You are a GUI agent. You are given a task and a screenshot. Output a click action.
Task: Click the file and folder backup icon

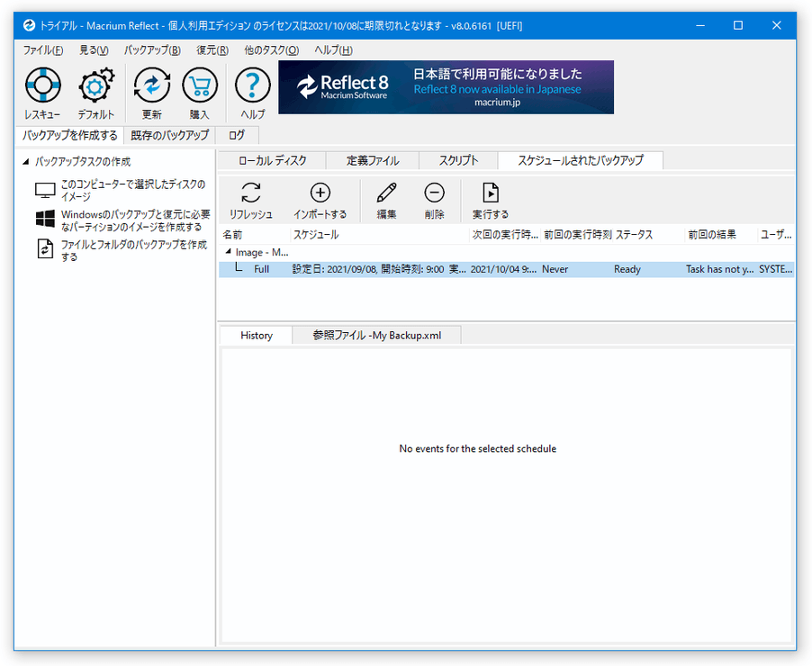45,248
